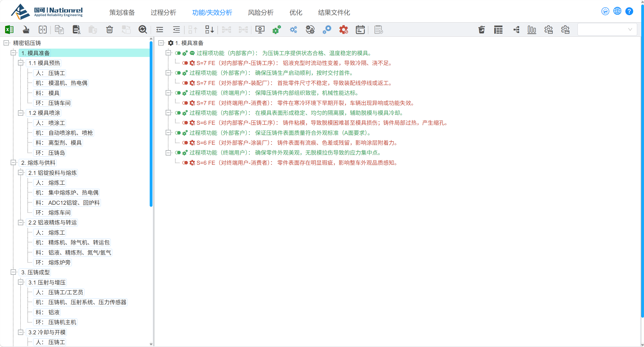644x347 pixels.
Task: Collapse the 2. 熔炼与供料 tree node
Action: [13, 162]
